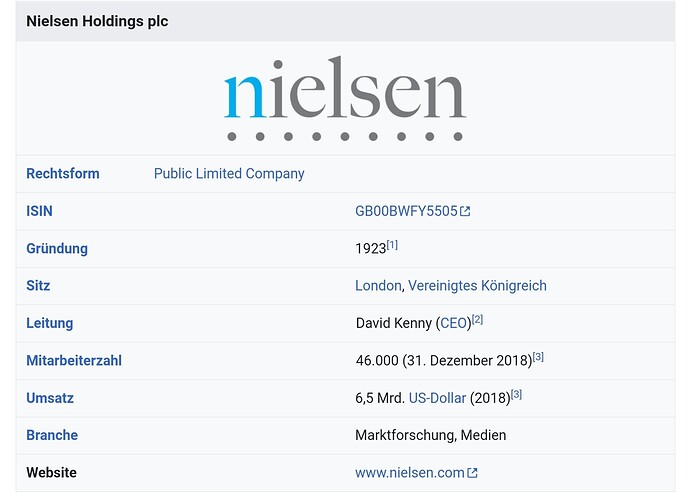Visit www.nielsen.com website link

point(410,473)
